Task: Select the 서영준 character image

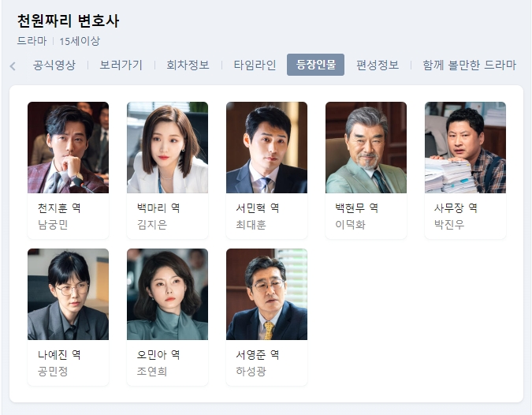Action: 266,294
